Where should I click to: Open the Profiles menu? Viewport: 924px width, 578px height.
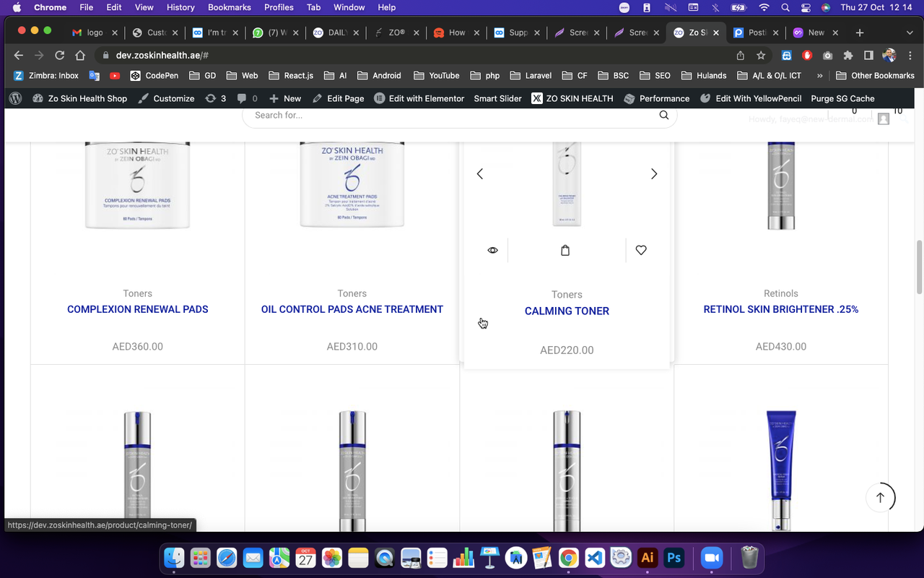coord(279,7)
